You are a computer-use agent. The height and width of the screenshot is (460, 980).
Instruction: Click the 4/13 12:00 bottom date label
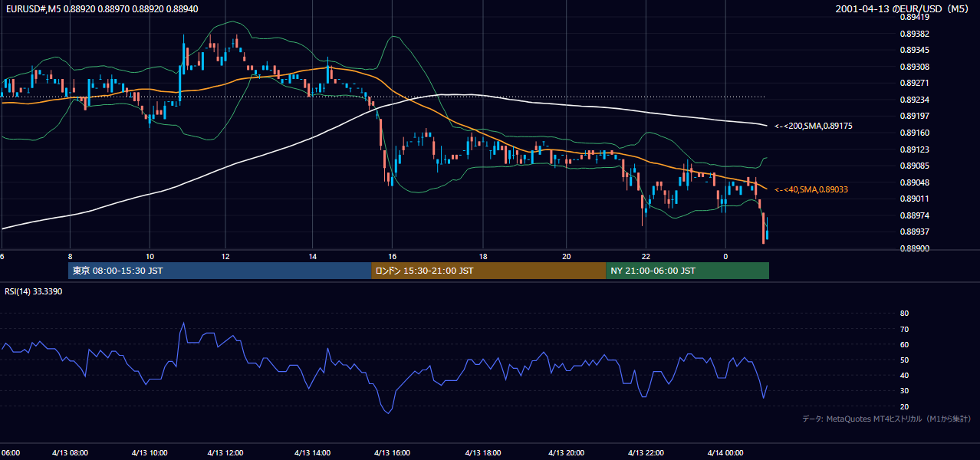click(x=225, y=453)
